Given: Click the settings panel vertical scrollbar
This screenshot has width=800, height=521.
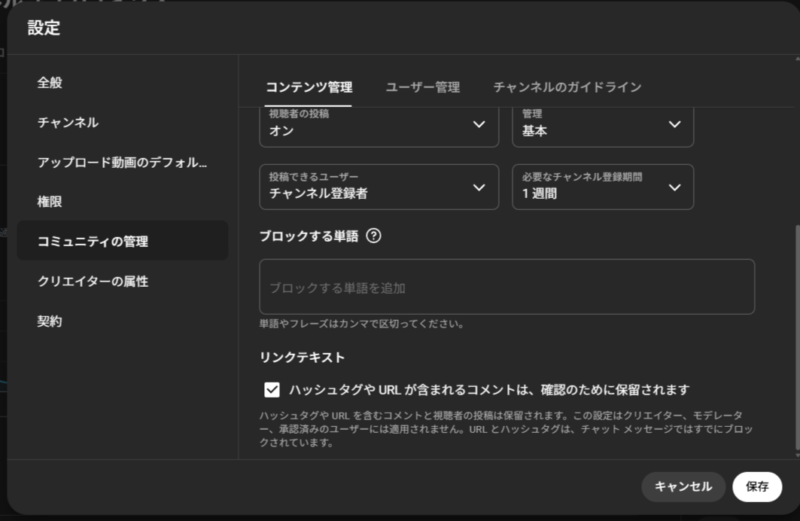Looking at the screenshot, I should [796, 340].
